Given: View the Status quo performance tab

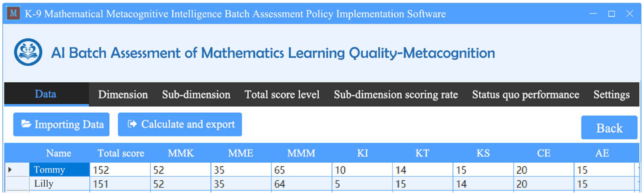Looking at the screenshot, I should [x=525, y=95].
